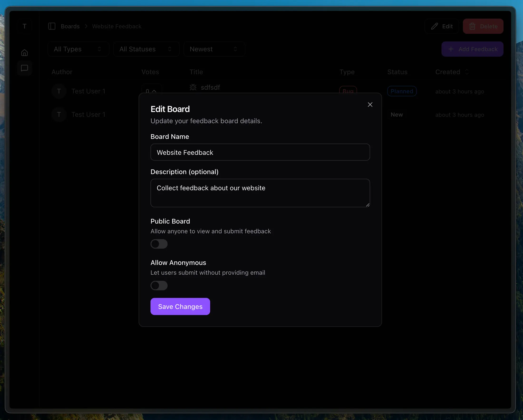523x420 pixels.
Task: Enable the Public Board switch
Action: pyautogui.click(x=159, y=244)
